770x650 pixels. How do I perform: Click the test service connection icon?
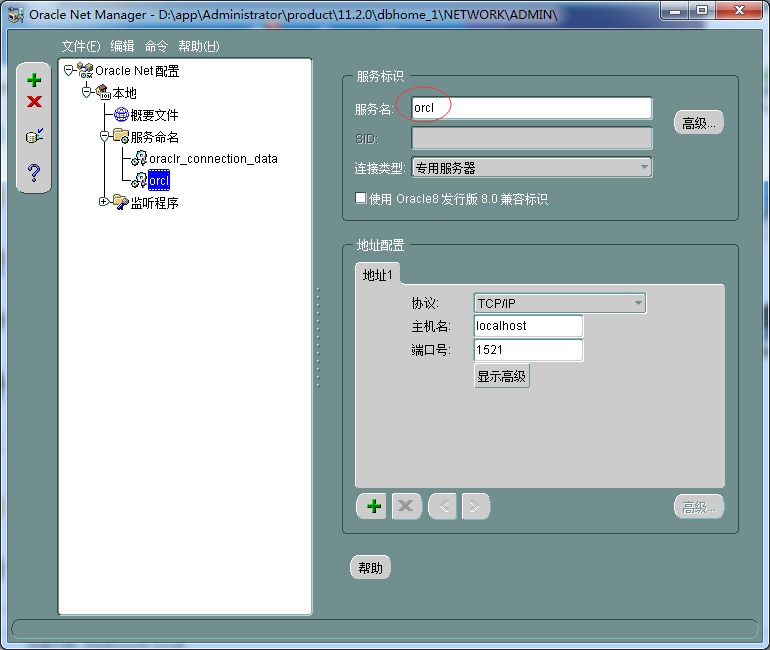[x=34, y=135]
